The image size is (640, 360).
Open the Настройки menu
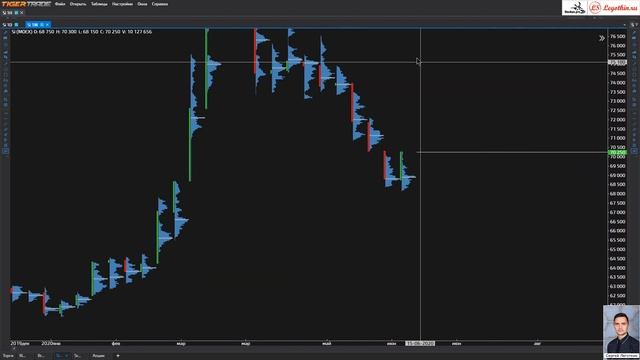122,4
